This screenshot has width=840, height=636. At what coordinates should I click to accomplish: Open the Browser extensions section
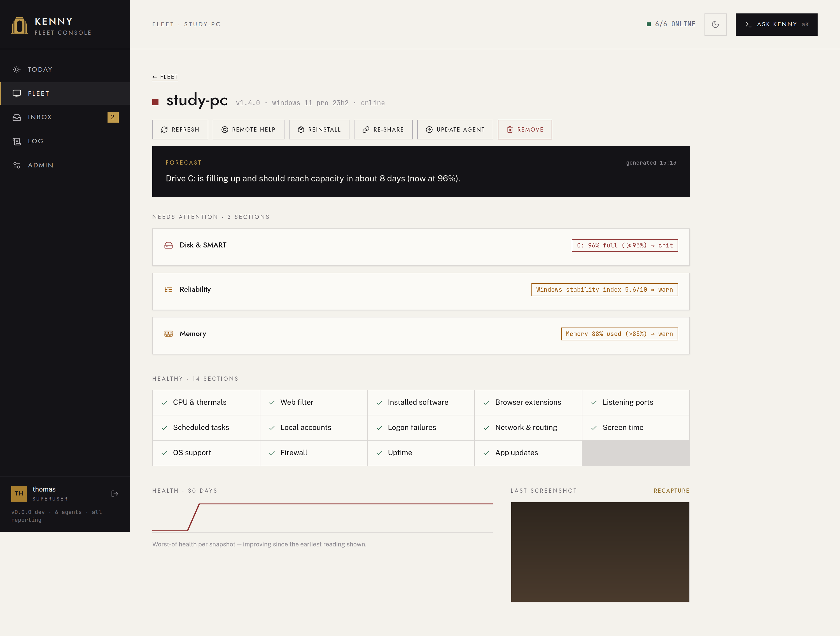coord(528,403)
